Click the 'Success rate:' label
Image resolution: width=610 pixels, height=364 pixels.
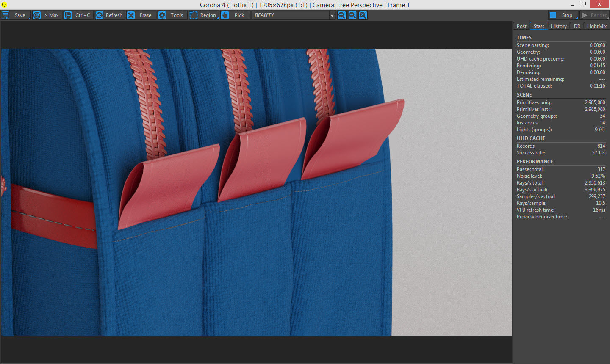tap(531, 153)
